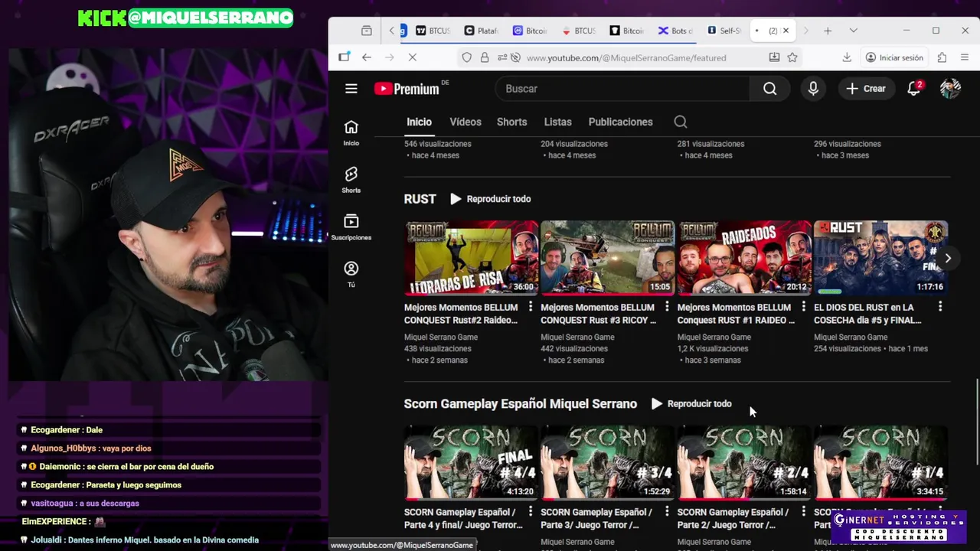Screen dimensions: 980x551
Task: Click the magnifier search button beside Buscar
Action: (x=769, y=89)
